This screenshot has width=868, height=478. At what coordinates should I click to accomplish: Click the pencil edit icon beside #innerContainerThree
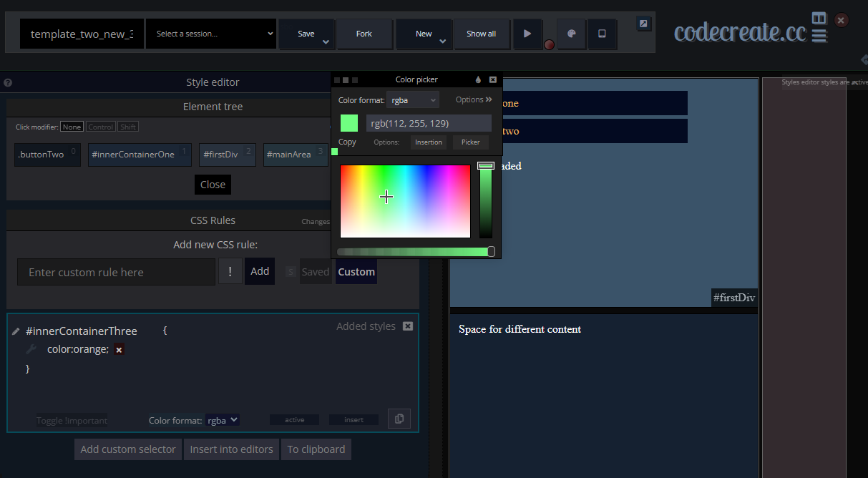pyautogui.click(x=16, y=331)
